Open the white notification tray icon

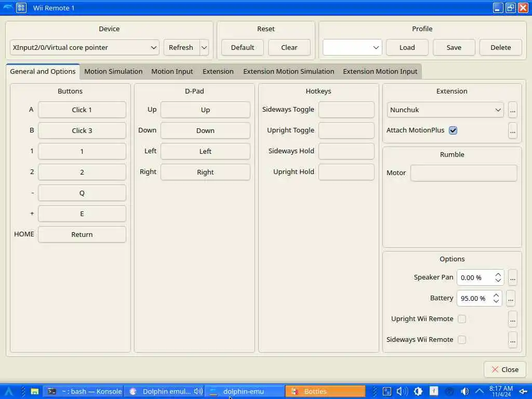pyautogui.click(x=434, y=391)
